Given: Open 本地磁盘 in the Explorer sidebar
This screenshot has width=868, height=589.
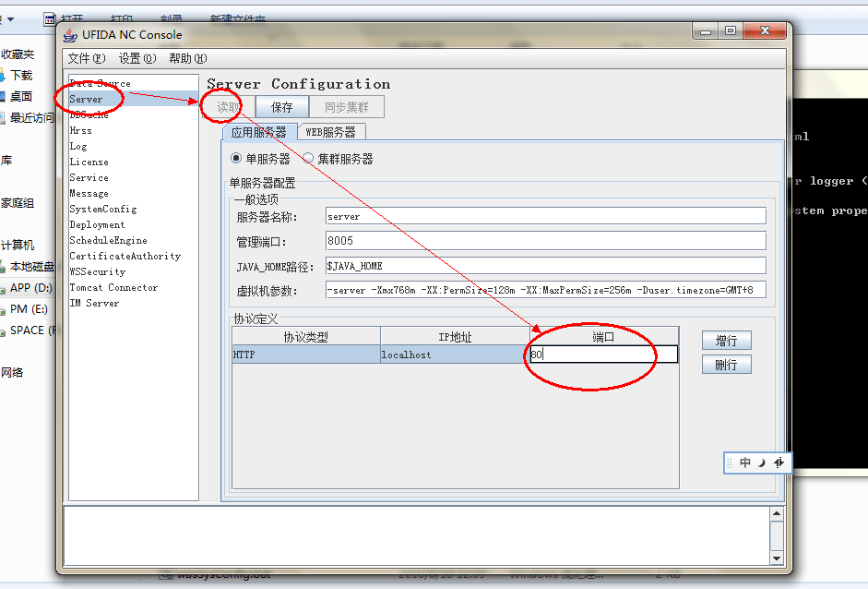Looking at the screenshot, I should pyautogui.click(x=31, y=267).
